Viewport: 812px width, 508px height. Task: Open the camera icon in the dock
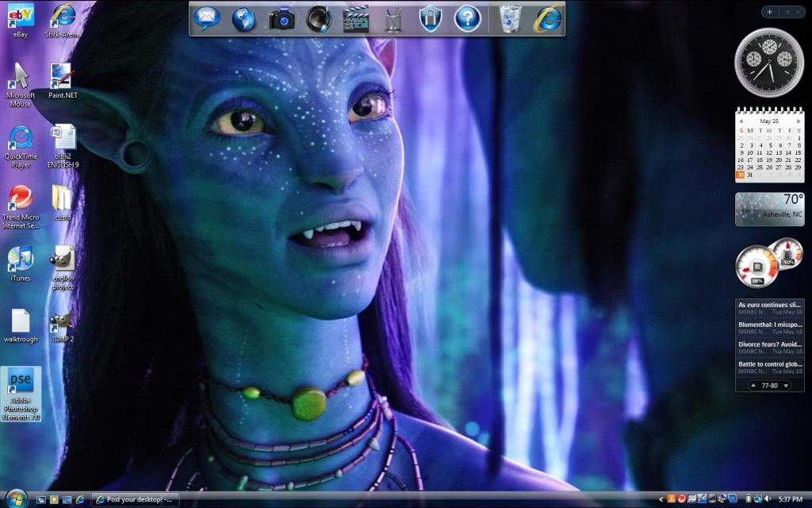[282, 18]
